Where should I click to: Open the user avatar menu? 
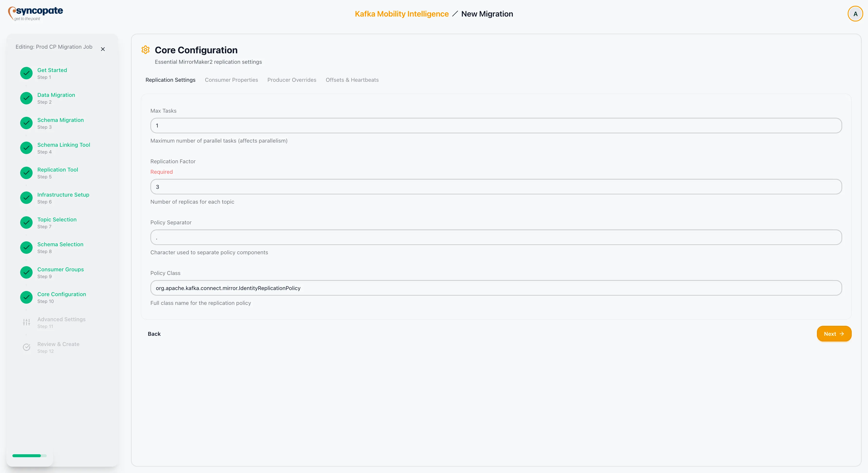[x=855, y=13]
